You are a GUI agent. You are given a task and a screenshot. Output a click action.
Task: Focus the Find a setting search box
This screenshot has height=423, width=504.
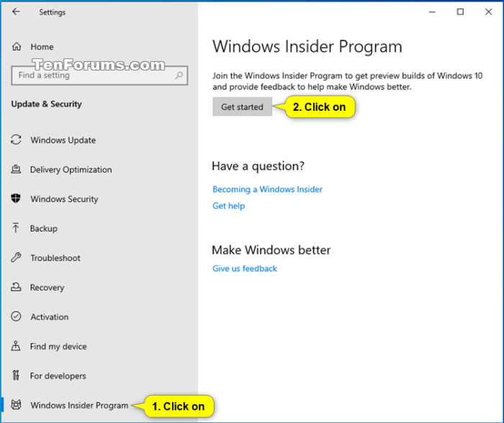coord(99,76)
